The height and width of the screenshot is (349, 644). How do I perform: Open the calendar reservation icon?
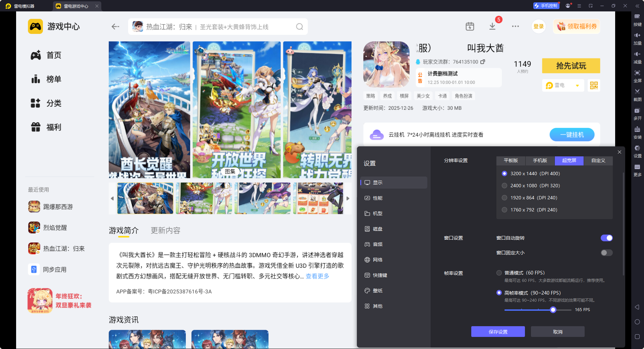click(x=470, y=26)
